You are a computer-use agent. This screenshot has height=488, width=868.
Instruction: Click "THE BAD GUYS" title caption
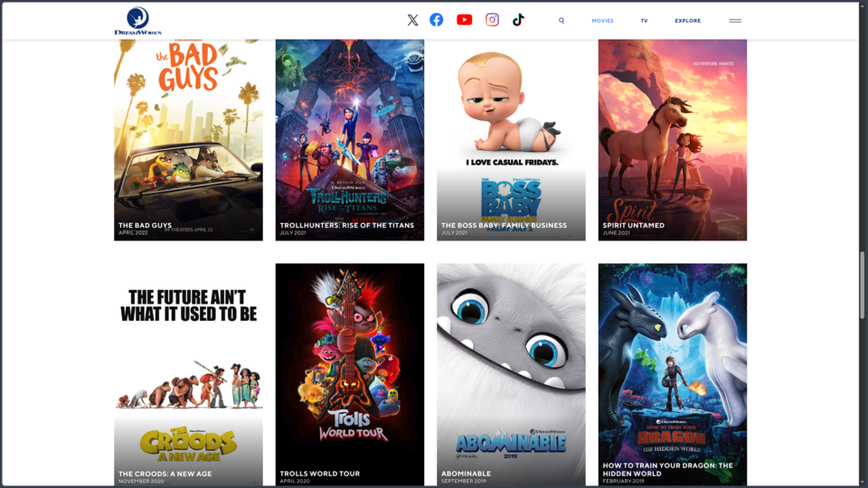145,225
